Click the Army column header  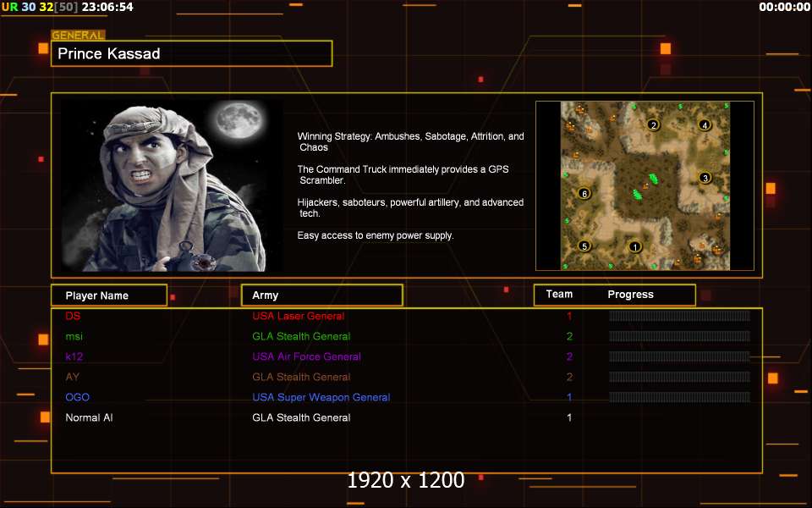322,295
